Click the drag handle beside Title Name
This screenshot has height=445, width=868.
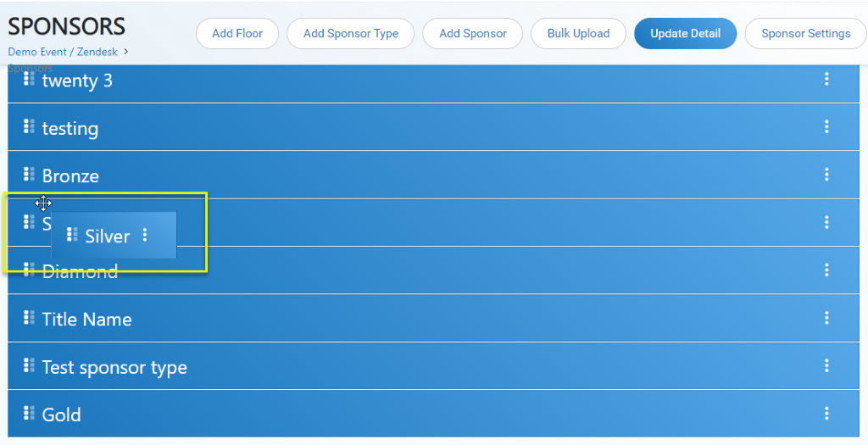coord(29,318)
